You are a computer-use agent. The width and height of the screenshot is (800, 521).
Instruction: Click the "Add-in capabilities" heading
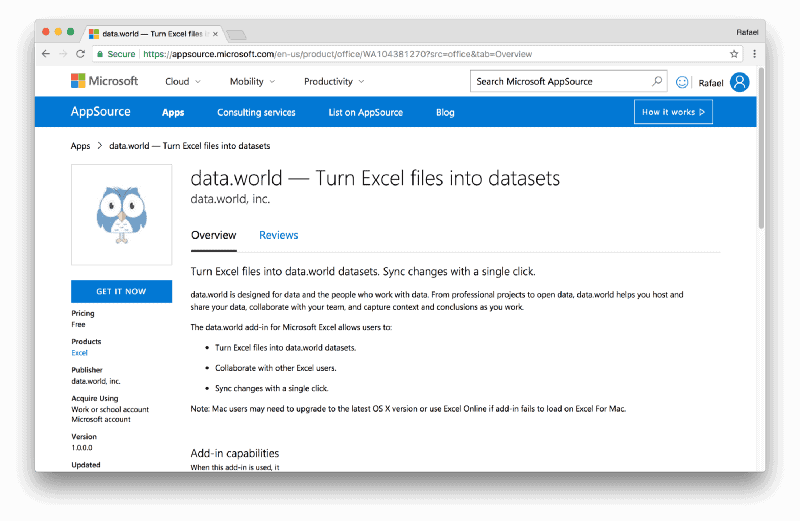tap(235, 453)
